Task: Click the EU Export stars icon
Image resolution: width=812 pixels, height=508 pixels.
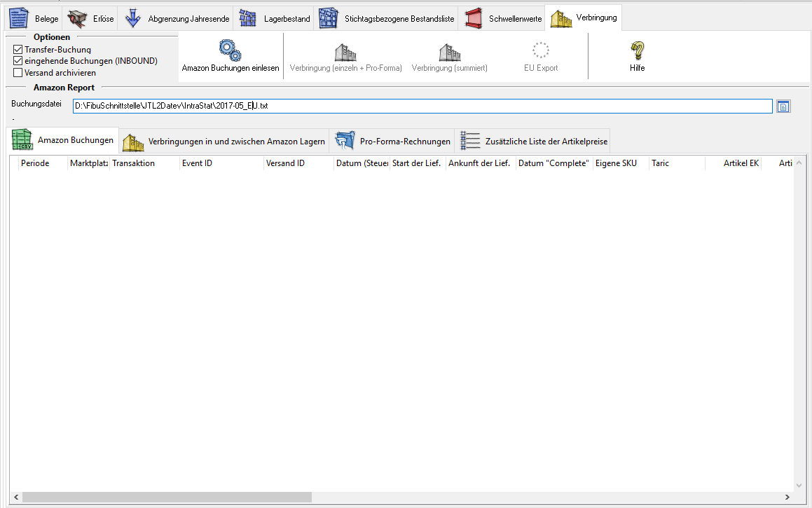Action: point(541,50)
